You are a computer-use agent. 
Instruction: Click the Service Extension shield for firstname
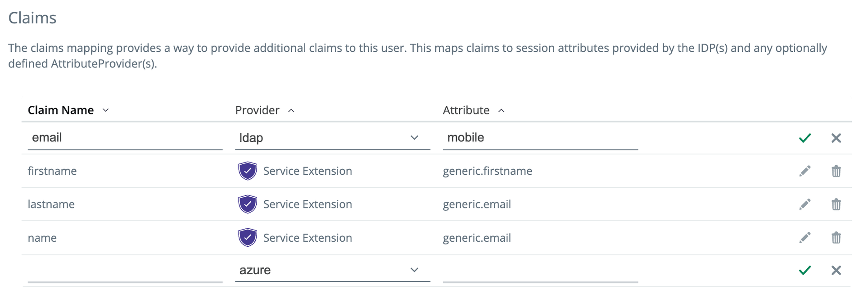pos(248,171)
